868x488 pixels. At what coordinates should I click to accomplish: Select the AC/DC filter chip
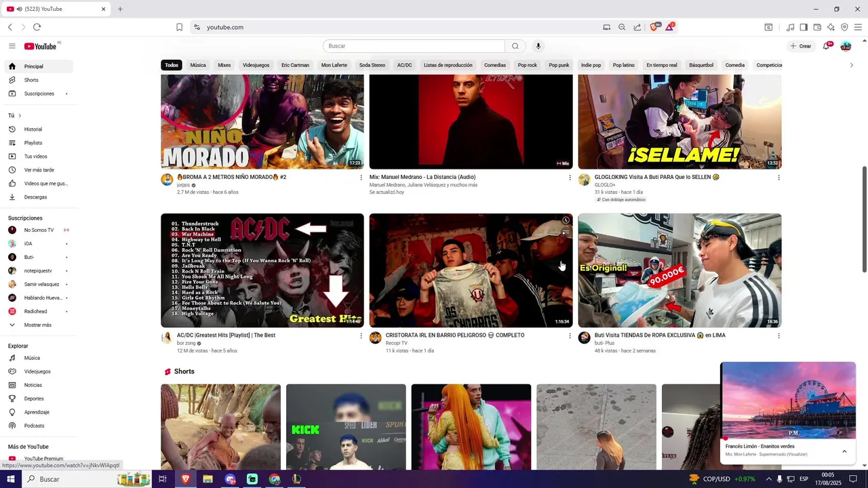(405, 65)
